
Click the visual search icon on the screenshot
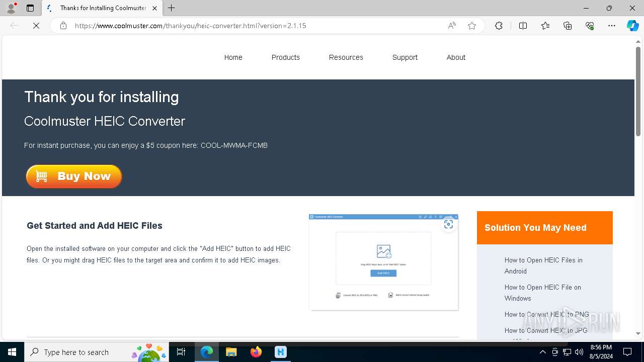[x=448, y=224]
